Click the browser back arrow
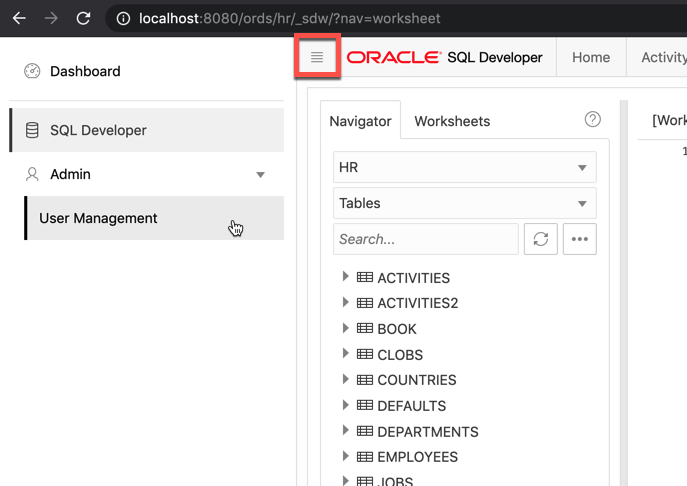The image size is (687, 486). (19, 18)
